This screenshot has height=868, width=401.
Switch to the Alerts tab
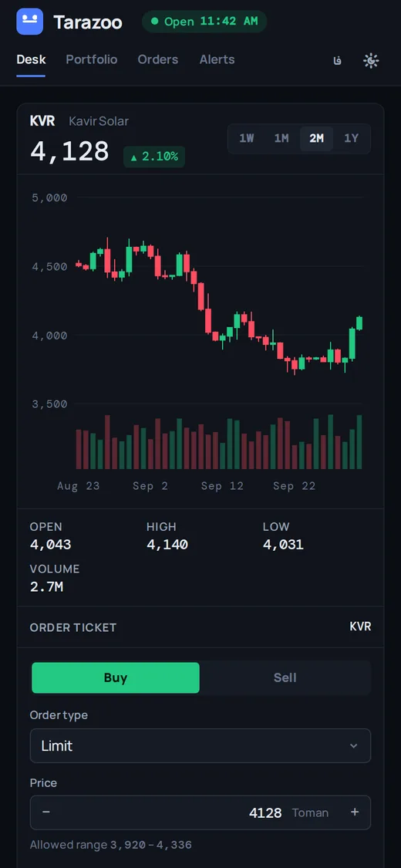point(217,59)
